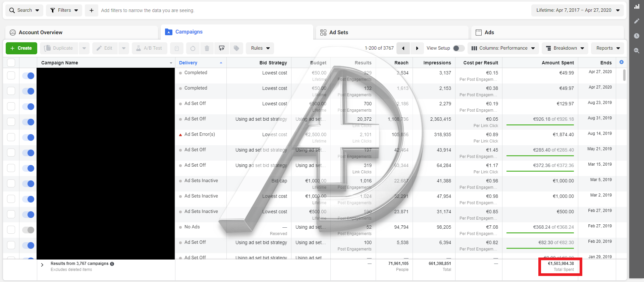
Task: Click the magnifier inspect icon in right sidebar
Action: pyautogui.click(x=636, y=51)
